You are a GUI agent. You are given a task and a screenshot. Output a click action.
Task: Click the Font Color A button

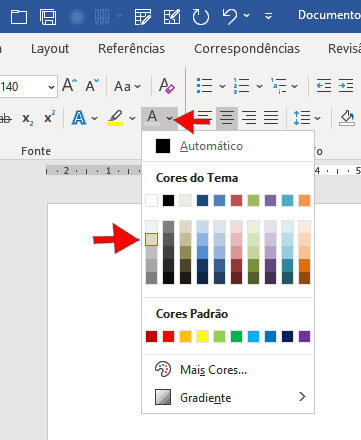point(152,118)
